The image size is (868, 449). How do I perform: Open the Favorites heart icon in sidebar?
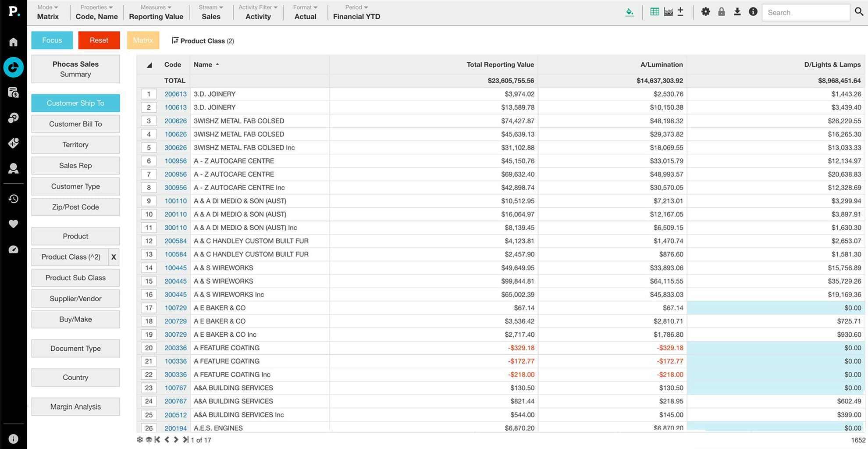[x=13, y=224]
